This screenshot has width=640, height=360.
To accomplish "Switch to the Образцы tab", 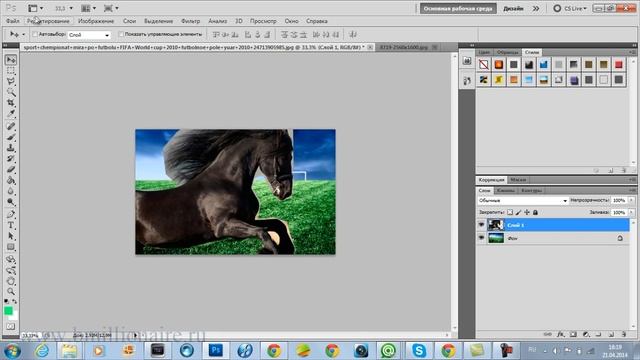I will pyautogui.click(x=507, y=52).
